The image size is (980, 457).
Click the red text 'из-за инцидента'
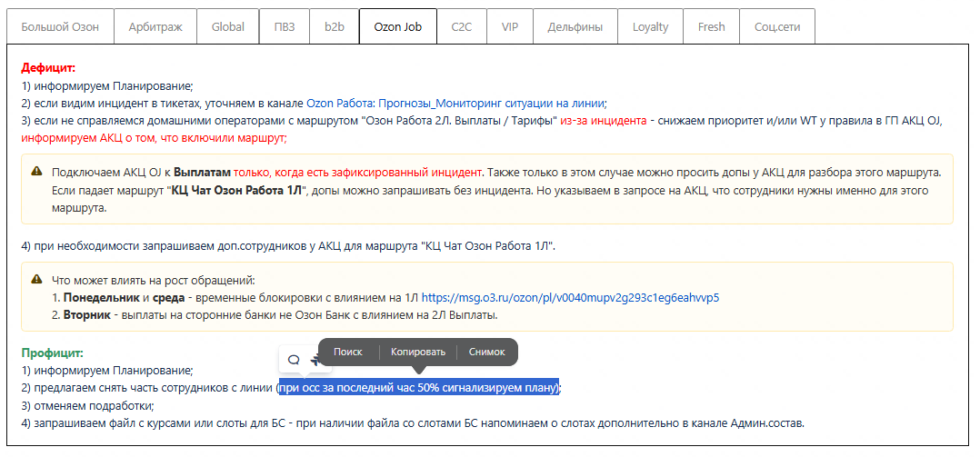pyautogui.click(x=604, y=121)
